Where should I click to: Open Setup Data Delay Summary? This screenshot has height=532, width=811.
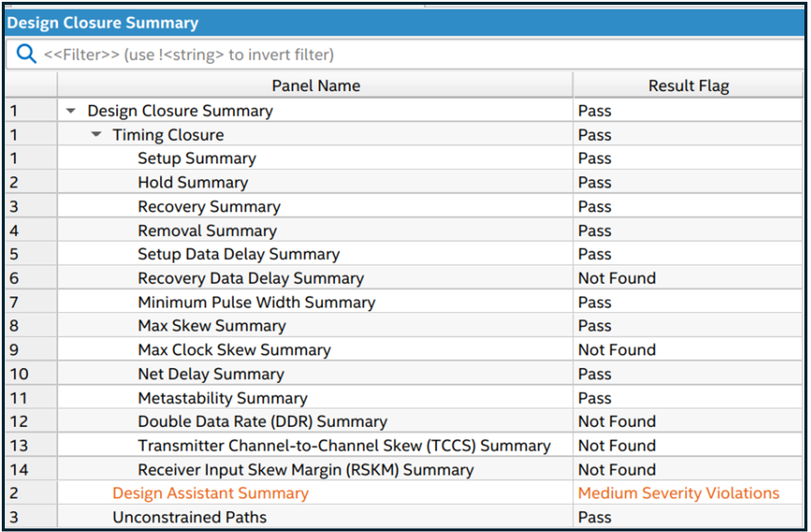pyautogui.click(x=238, y=254)
